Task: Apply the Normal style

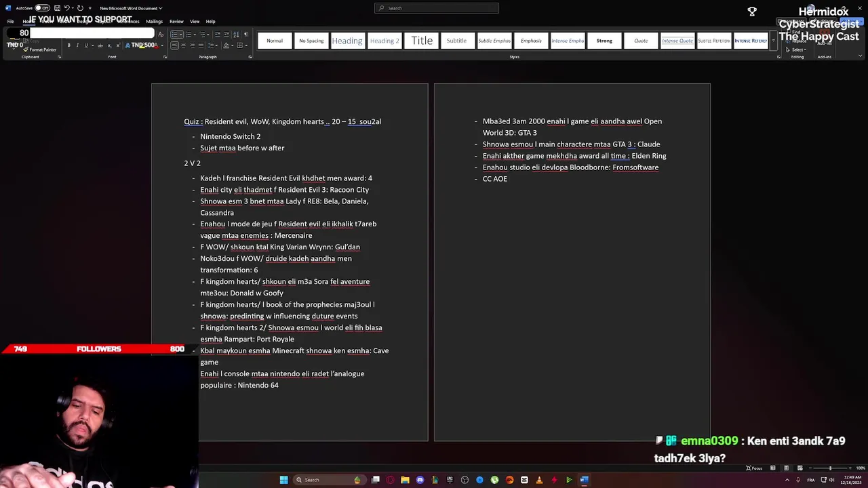Action: pos(275,41)
